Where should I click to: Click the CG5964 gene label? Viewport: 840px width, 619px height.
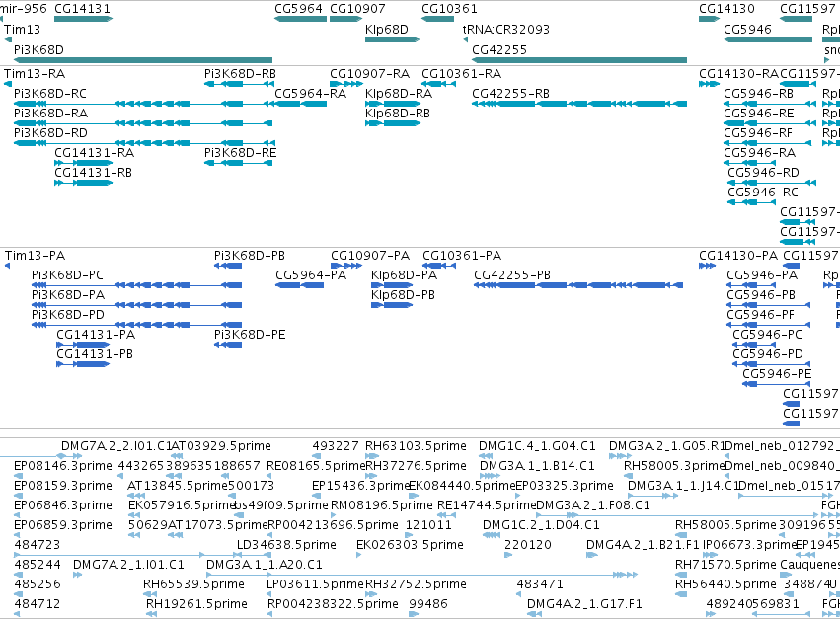point(298,9)
